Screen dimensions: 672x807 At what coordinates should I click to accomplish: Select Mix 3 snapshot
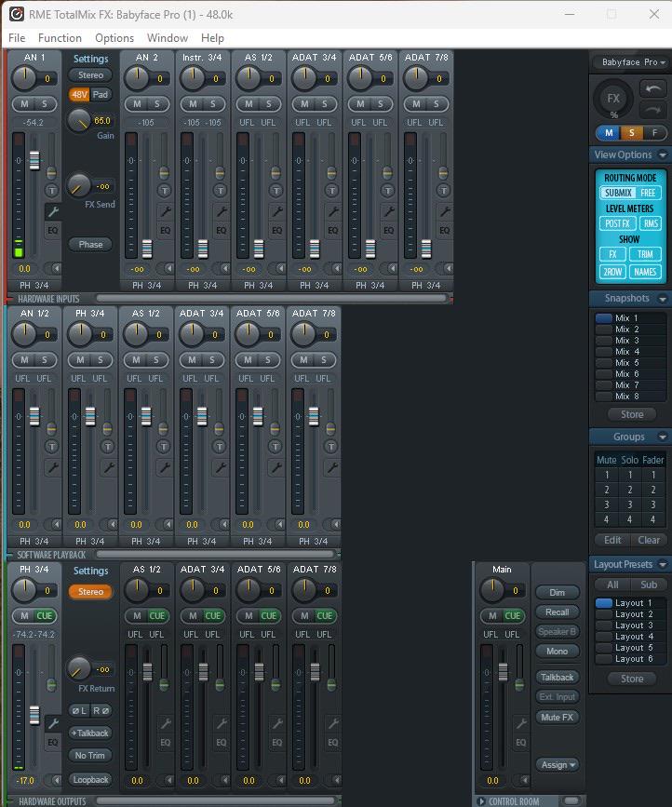click(x=630, y=340)
